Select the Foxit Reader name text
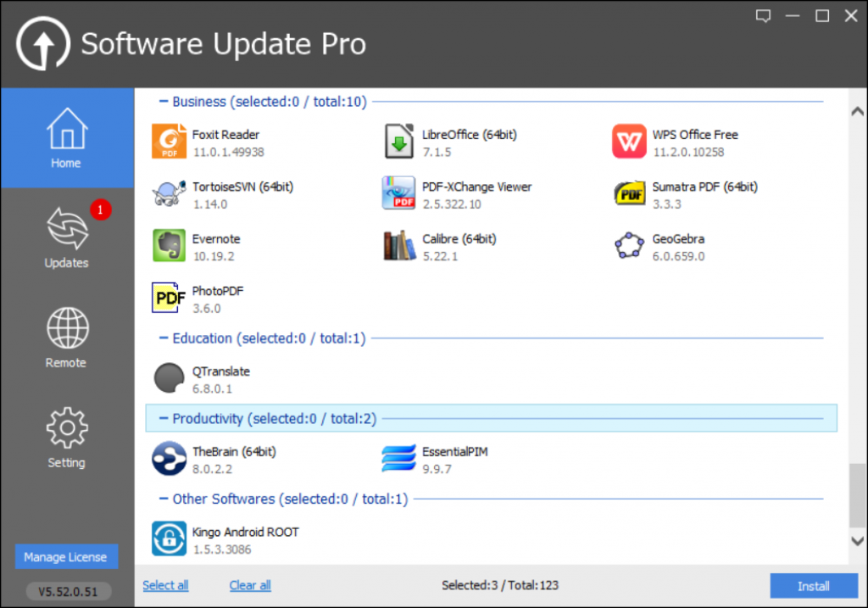The image size is (868, 608). click(225, 135)
